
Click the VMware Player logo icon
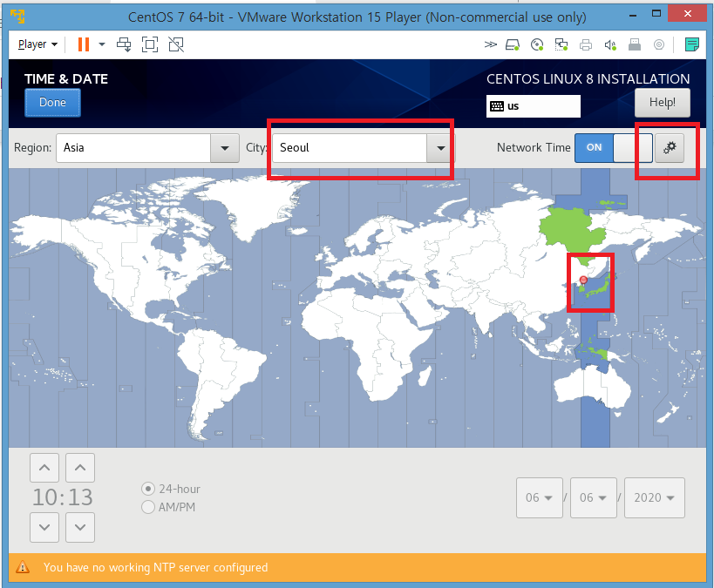pos(17,17)
